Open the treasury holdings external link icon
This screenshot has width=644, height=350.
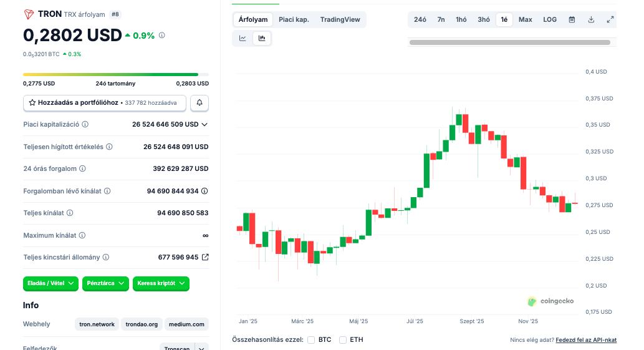click(205, 257)
